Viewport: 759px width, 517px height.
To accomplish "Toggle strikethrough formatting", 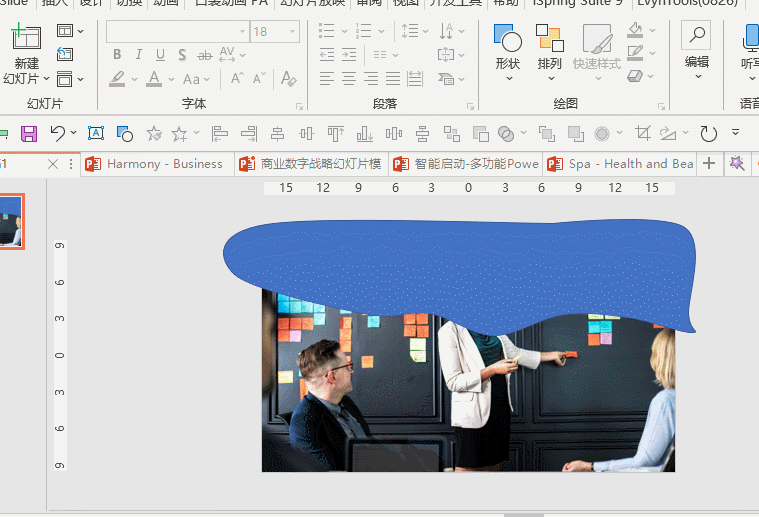I will tap(205, 55).
